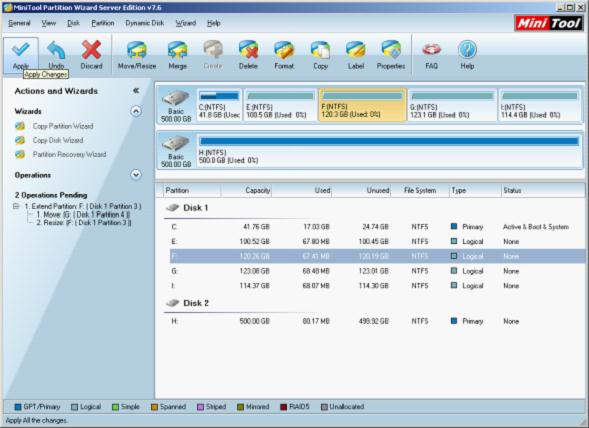589x428 pixels.
Task: Select the E:(NTFS) 100.5 GB partition block
Action: tap(280, 105)
